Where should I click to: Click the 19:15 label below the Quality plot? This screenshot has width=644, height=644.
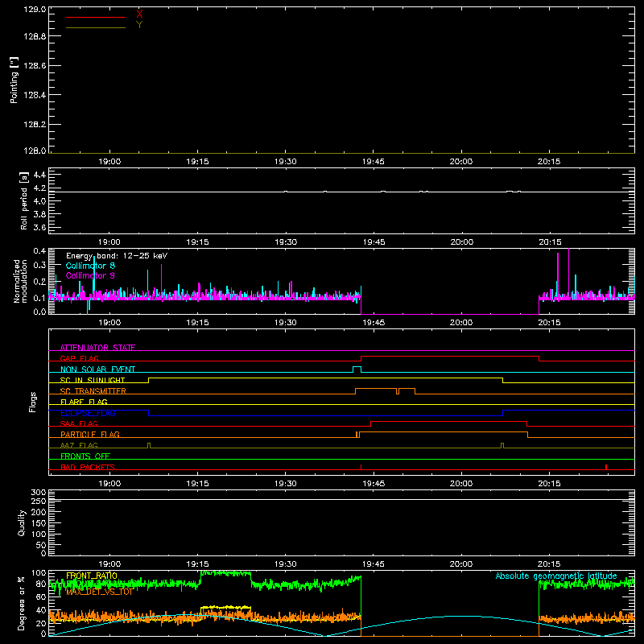coord(197,564)
